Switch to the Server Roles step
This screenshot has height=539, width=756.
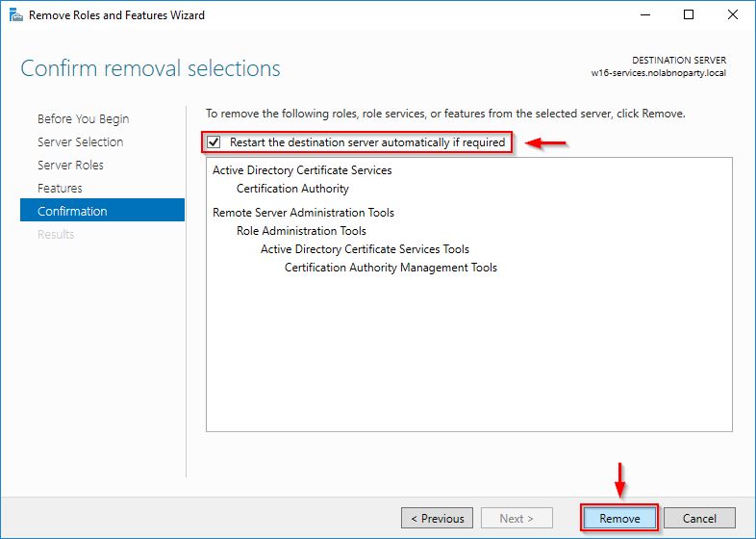click(x=70, y=165)
